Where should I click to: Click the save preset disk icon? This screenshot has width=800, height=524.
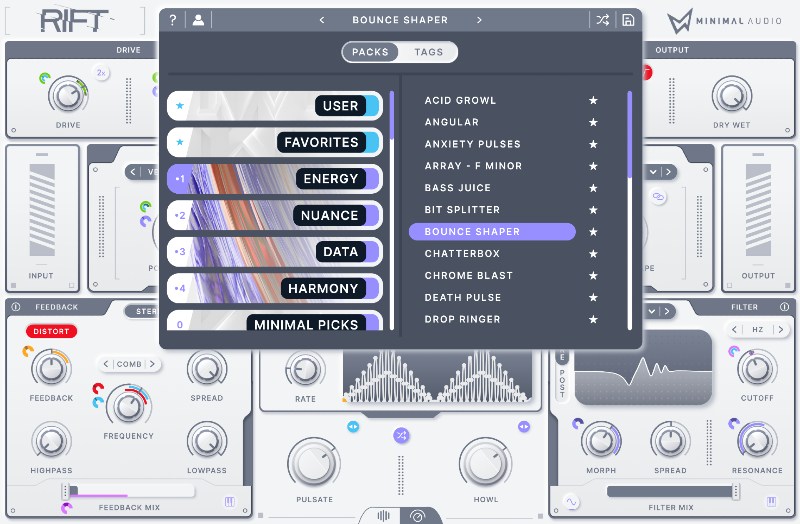click(628, 20)
